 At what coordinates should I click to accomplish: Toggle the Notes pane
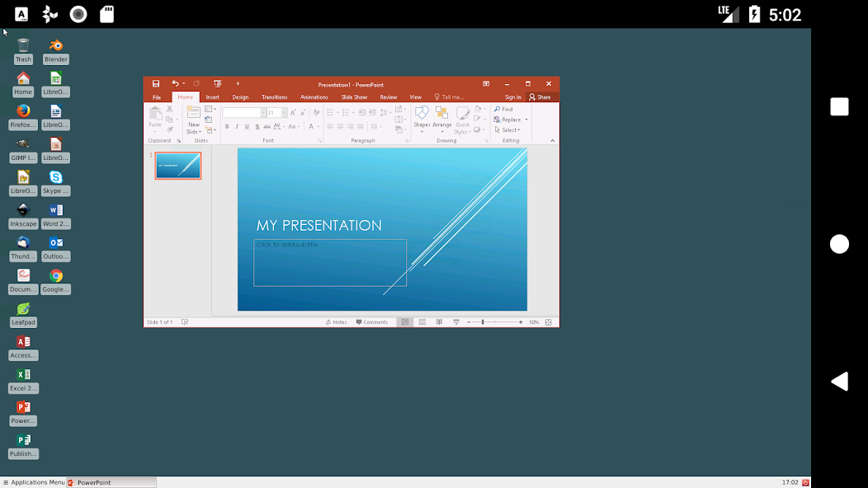[337, 322]
